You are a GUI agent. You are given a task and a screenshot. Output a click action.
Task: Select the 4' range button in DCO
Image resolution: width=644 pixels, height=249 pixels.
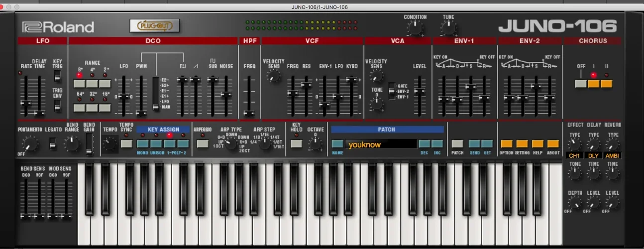(92, 83)
